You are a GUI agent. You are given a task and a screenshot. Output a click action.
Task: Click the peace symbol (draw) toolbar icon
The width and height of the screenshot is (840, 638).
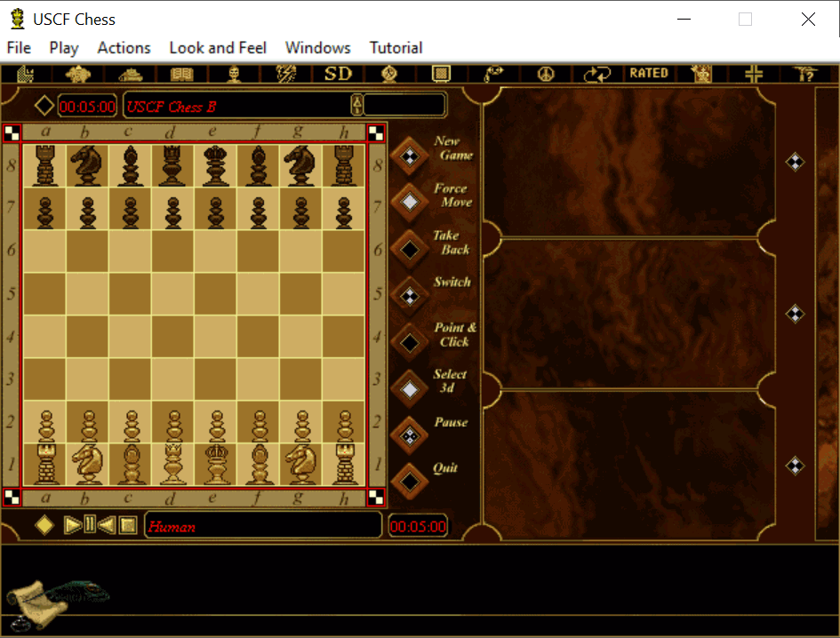click(546, 74)
